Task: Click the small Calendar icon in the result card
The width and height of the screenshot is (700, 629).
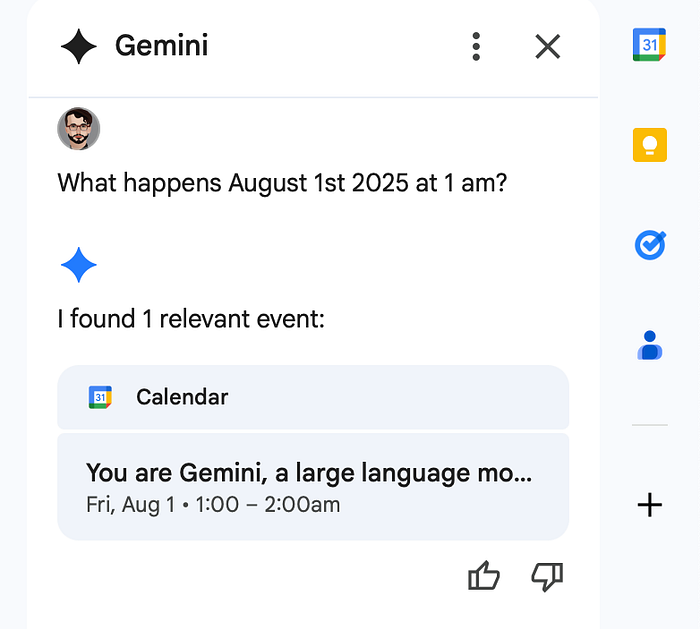Action: 100,397
